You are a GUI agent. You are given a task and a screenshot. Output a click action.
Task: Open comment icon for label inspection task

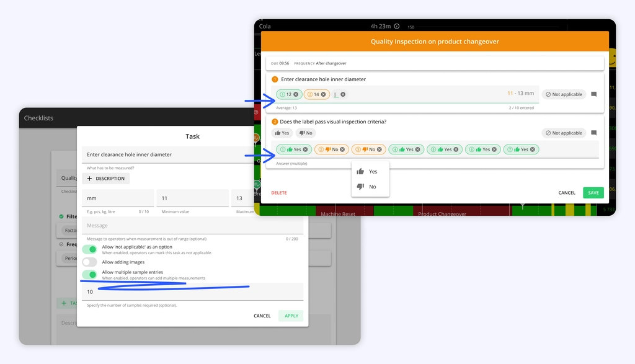[x=593, y=133]
